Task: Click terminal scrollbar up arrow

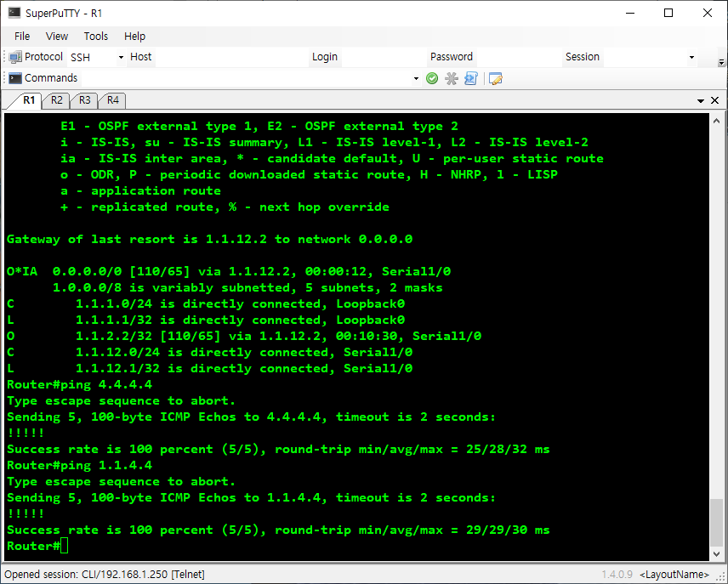Action: [x=716, y=121]
